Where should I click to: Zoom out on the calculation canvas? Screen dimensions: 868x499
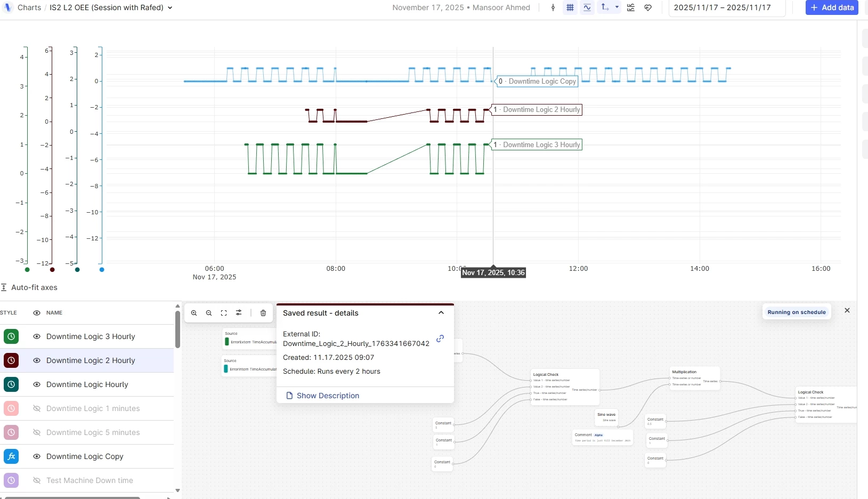click(209, 313)
